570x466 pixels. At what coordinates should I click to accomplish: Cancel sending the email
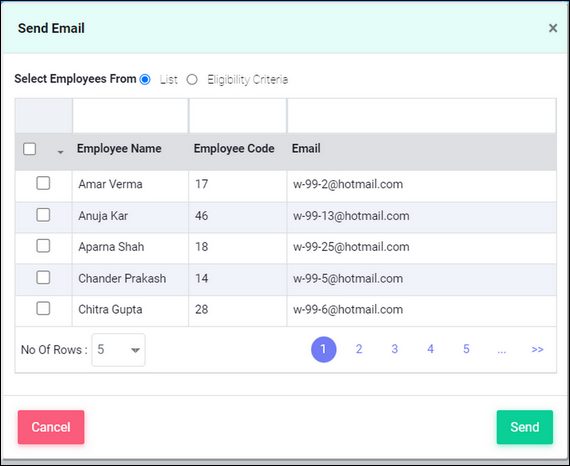(51, 427)
